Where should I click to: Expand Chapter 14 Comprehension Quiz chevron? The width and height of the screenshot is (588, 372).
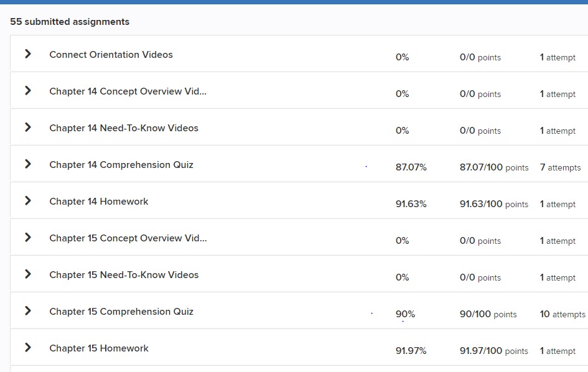click(27, 164)
